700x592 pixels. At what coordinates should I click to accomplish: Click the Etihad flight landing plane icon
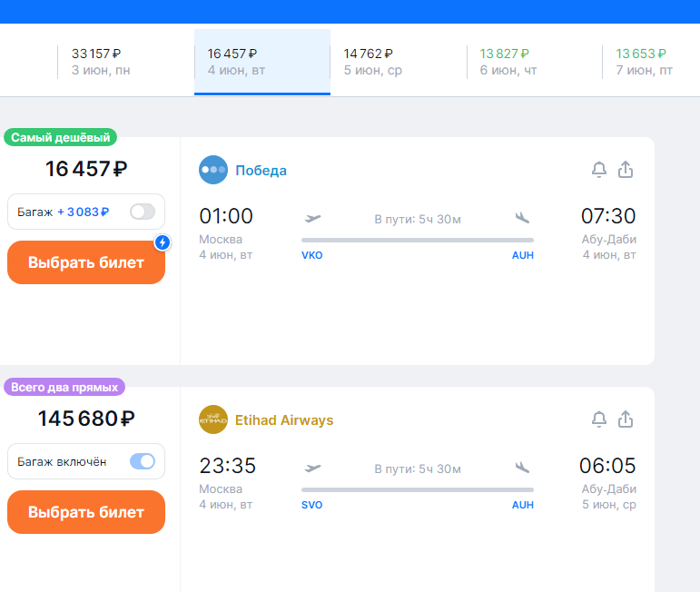click(522, 468)
